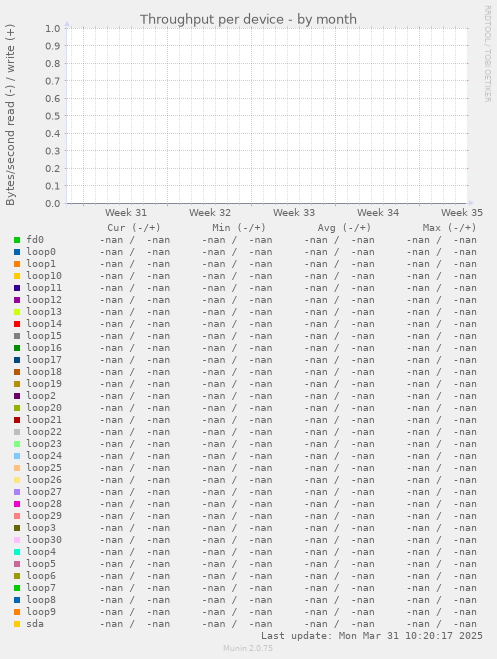The image size is (497, 659).
Task: Click the 'loop19' device label
Action: 44,384
